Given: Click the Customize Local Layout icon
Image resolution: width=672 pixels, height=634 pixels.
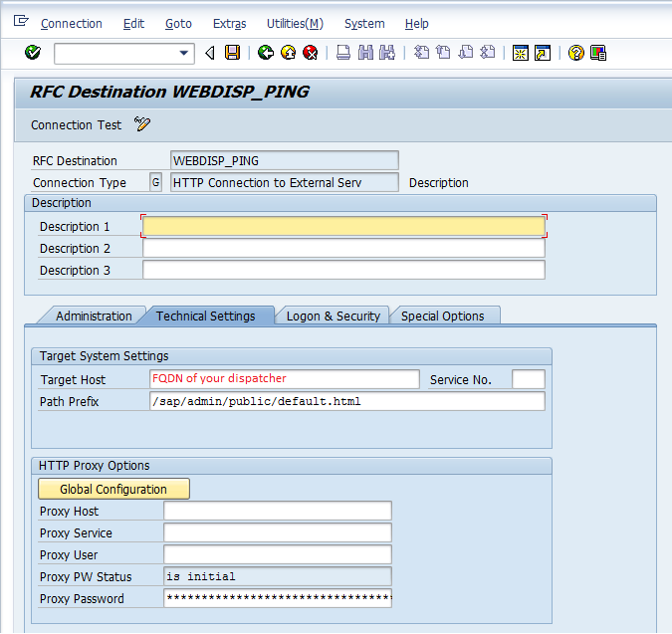Looking at the screenshot, I should pyautogui.click(x=598, y=53).
